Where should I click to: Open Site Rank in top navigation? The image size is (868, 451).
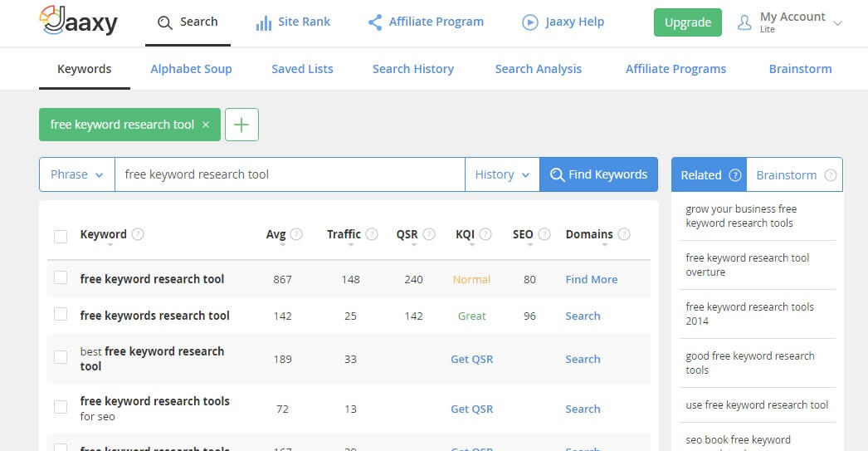point(293,22)
